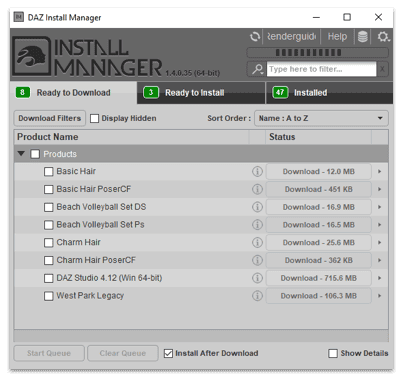Expand the arrow beside Beach Volleyball Set Ps download
Screen dimensions: 402x377
[x=380, y=225]
